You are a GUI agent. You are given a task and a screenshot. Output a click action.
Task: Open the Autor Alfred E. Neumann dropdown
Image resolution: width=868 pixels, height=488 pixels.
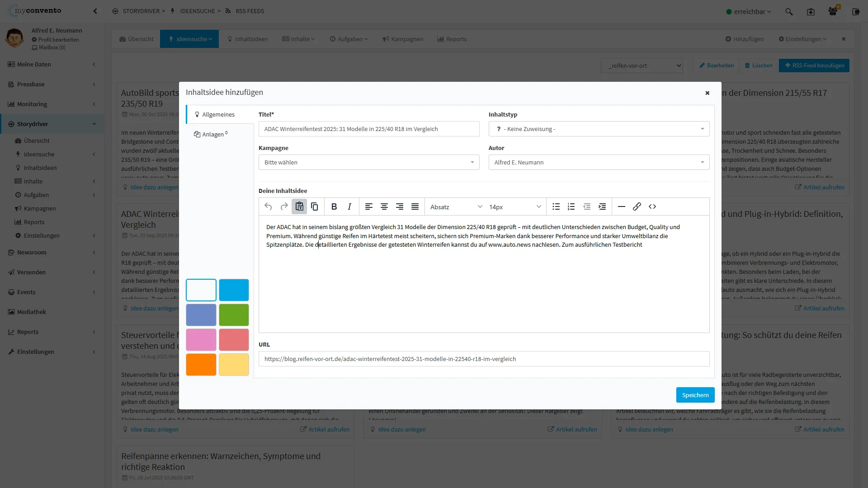tap(599, 162)
